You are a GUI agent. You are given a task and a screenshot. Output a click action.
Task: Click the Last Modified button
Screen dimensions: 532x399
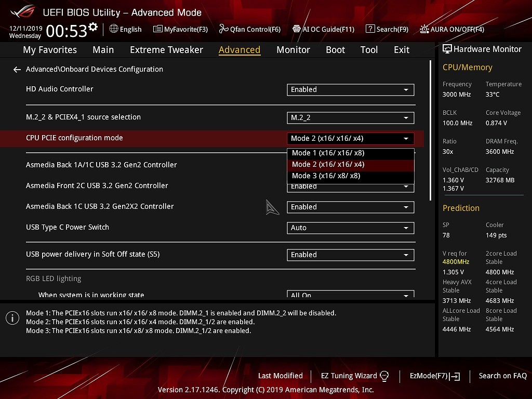click(280, 376)
